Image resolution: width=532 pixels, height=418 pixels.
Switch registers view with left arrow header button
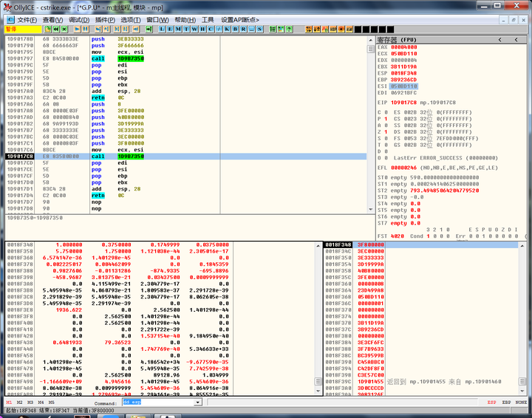pos(501,39)
